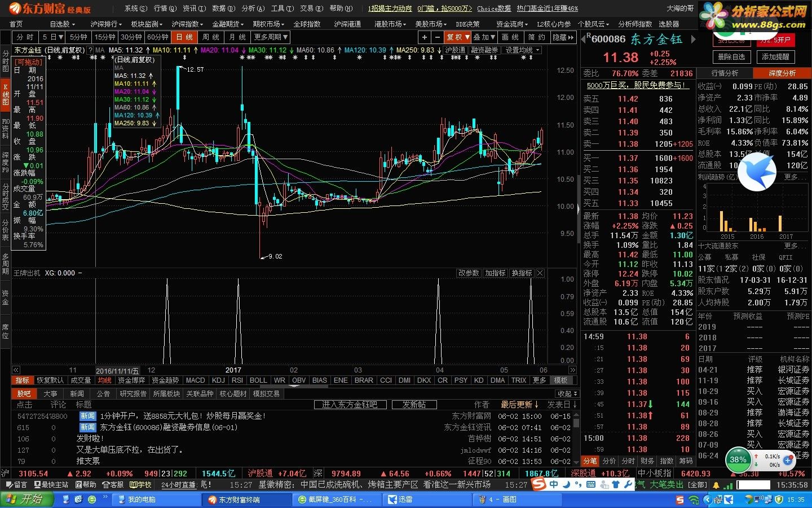Click 添加提醒 button
This screenshot has width=812, height=508.
tap(776, 57)
